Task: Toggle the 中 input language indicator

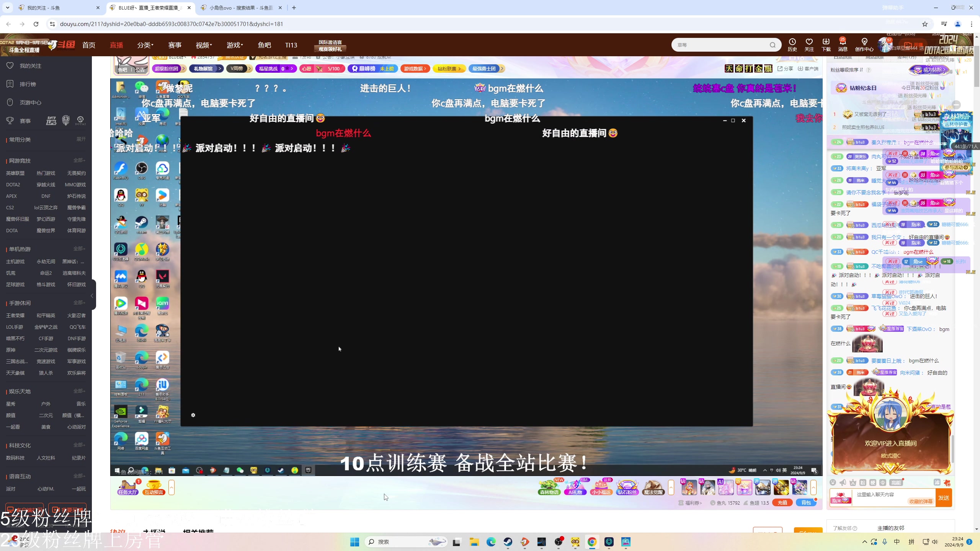Action: pos(897,542)
